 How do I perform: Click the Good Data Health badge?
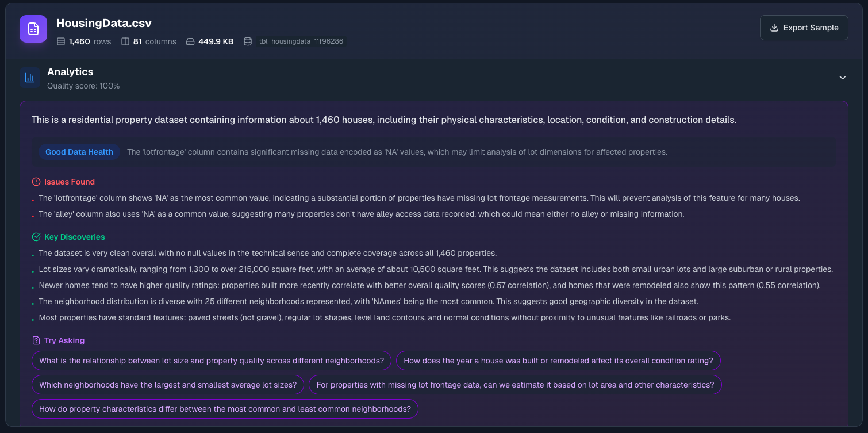tap(79, 152)
